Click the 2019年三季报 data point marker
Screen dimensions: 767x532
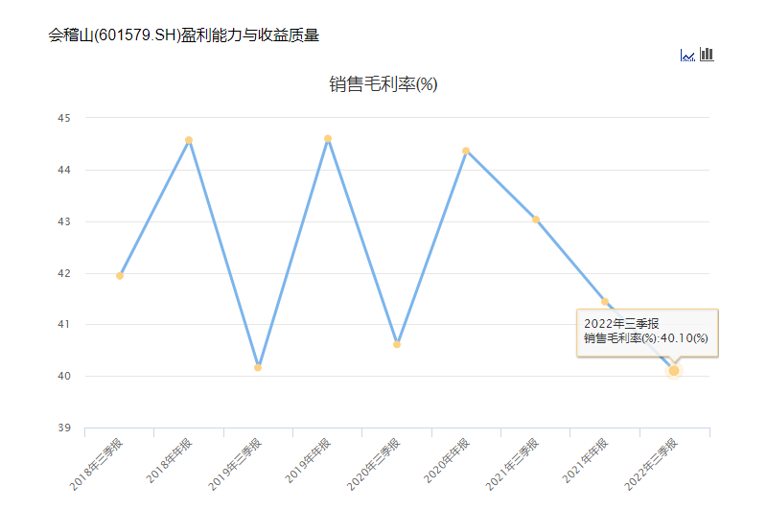point(258,367)
